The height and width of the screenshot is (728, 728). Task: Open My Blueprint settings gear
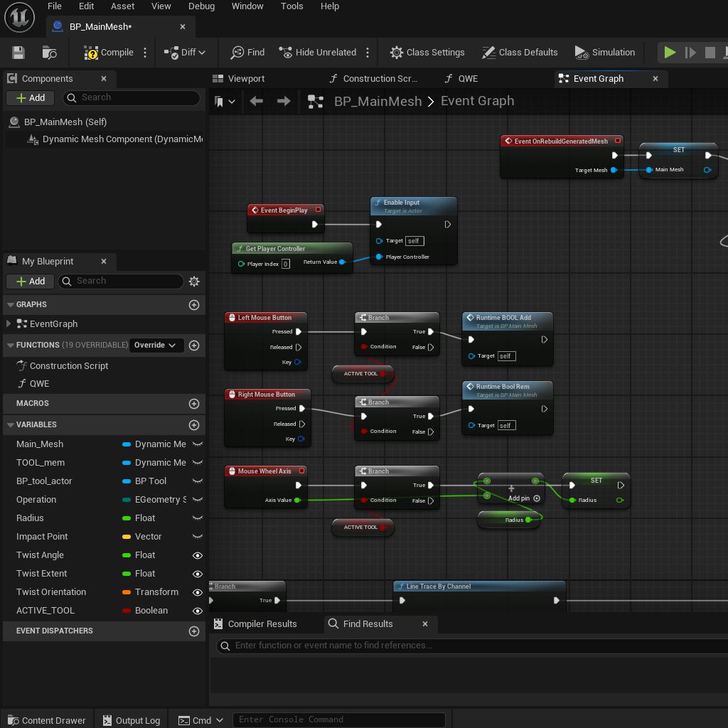(194, 282)
